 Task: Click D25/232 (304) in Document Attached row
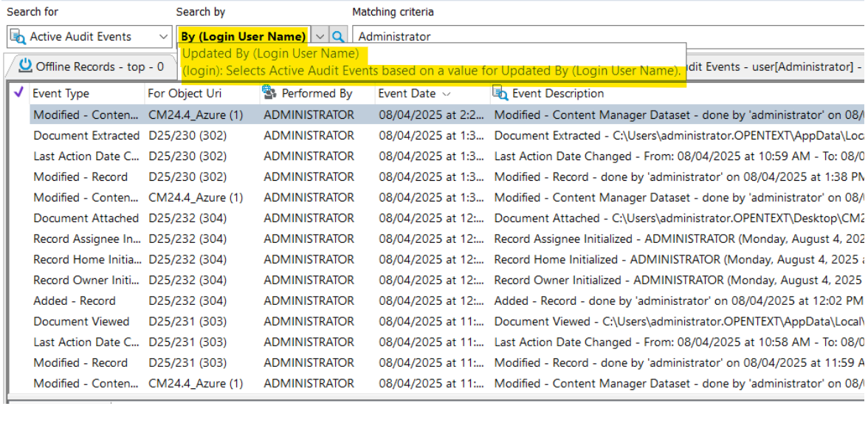[187, 219]
